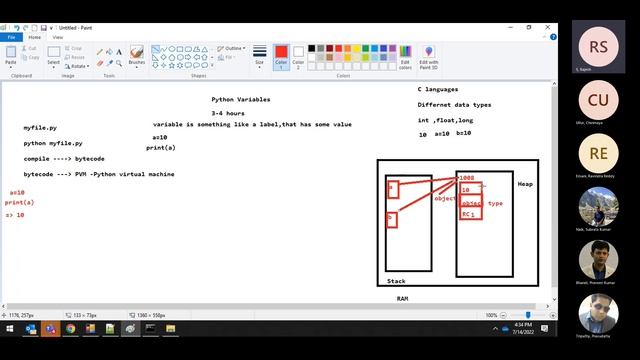Open the Edit colors dialog

click(405, 58)
